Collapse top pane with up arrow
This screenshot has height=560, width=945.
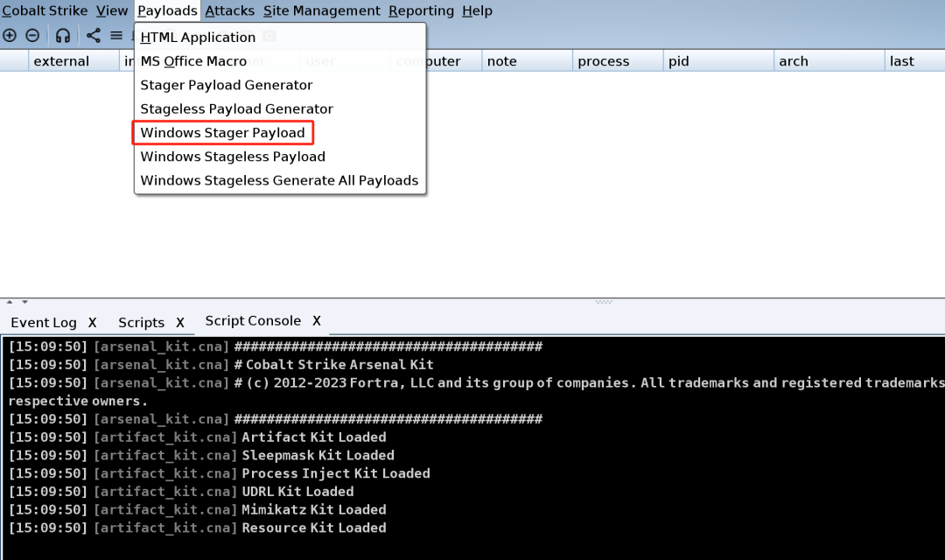pyautogui.click(x=10, y=301)
